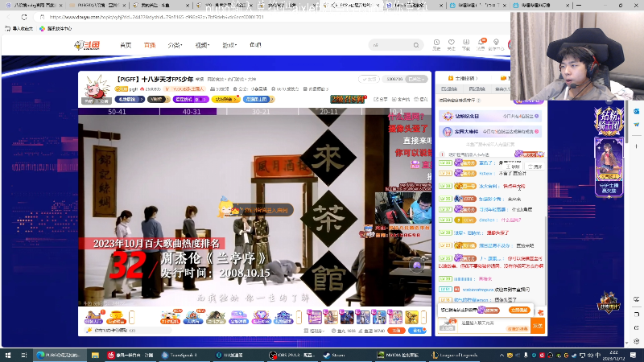Open the message bell with badge
Viewport: 644px width, 362px height.
tap(481, 44)
